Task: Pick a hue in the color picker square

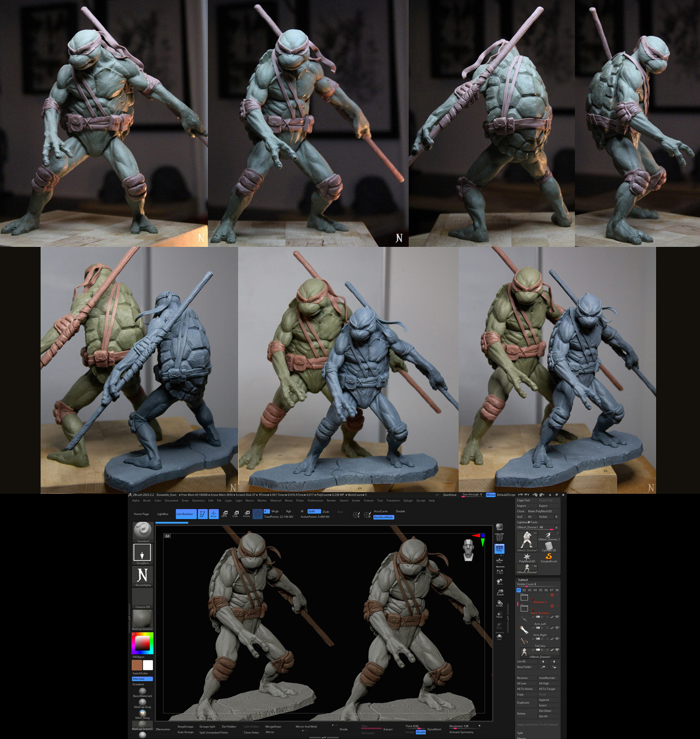Action: 143,642
